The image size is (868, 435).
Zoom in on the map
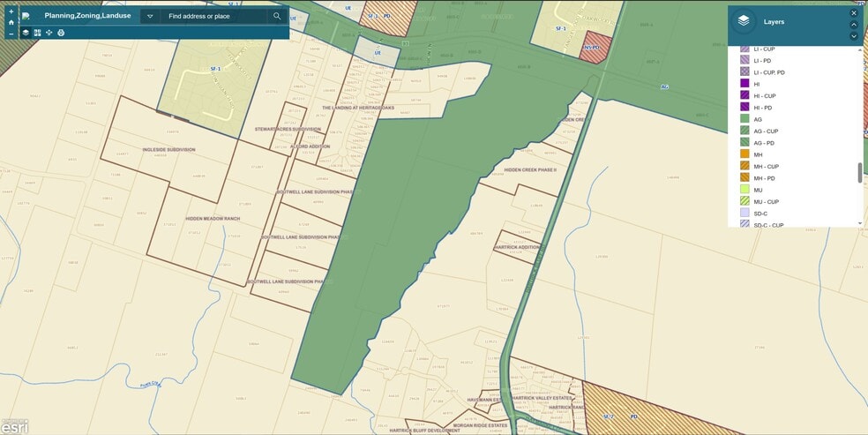click(x=11, y=11)
